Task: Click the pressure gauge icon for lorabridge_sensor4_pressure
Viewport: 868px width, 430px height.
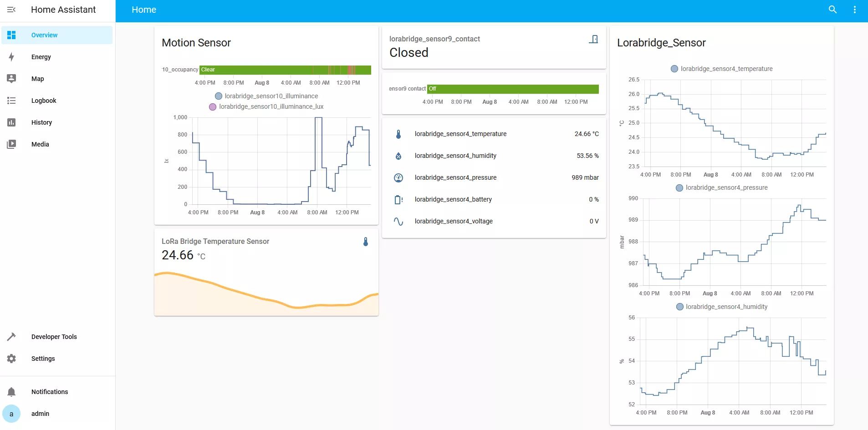Action: [398, 177]
